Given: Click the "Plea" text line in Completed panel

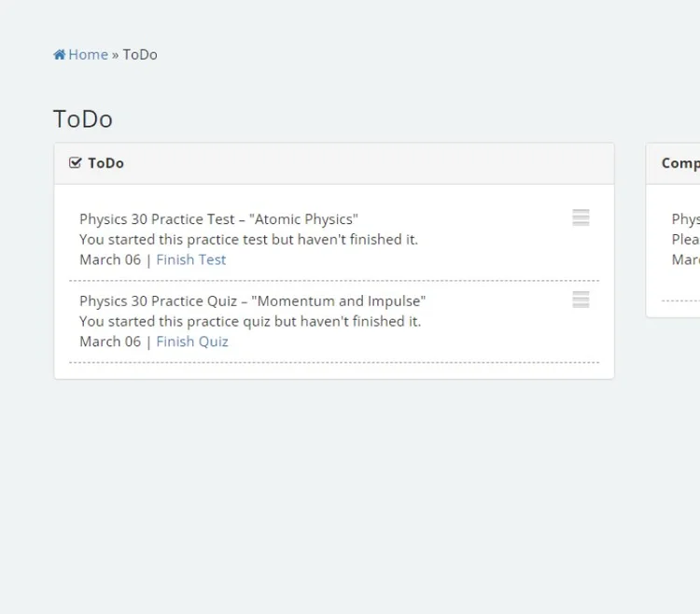Looking at the screenshot, I should 685,240.
